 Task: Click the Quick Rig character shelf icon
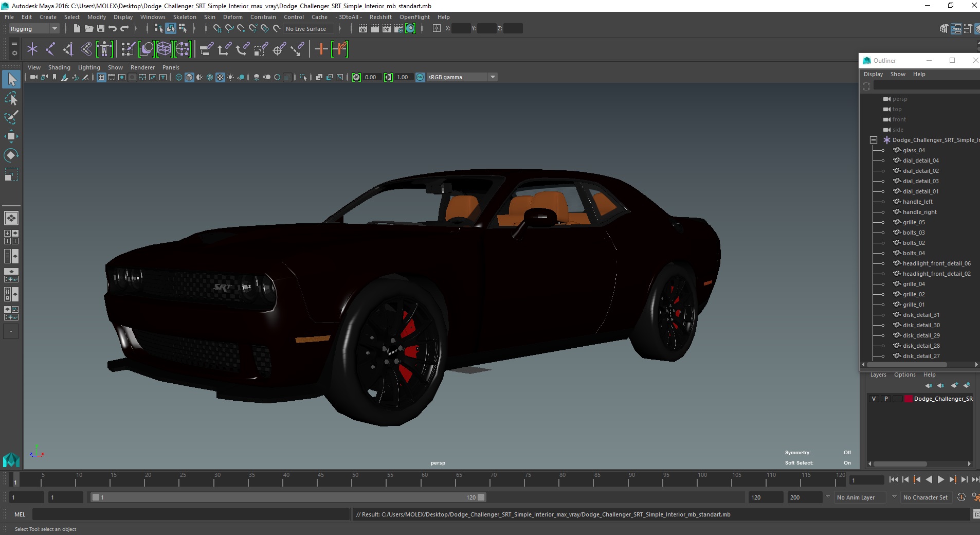[x=104, y=49]
